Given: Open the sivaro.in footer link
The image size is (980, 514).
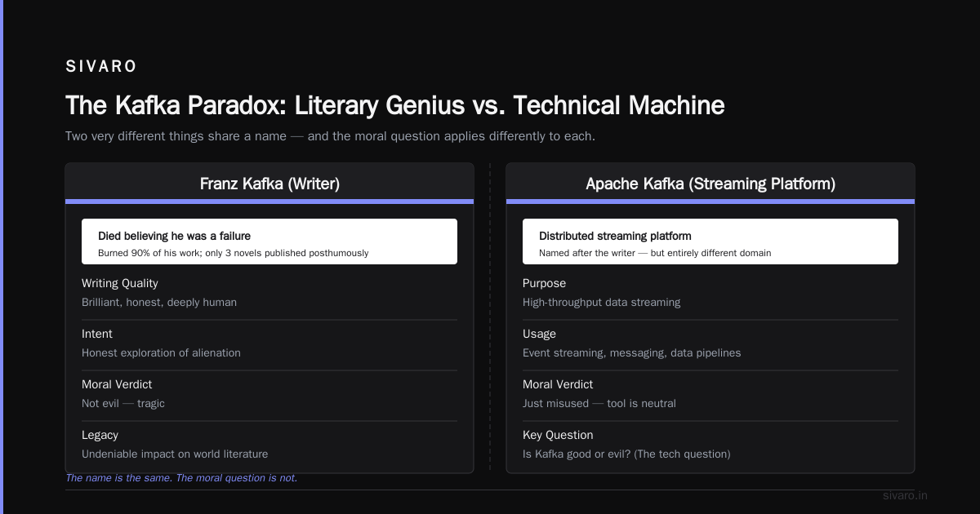Looking at the screenshot, I should click(x=905, y=496).
